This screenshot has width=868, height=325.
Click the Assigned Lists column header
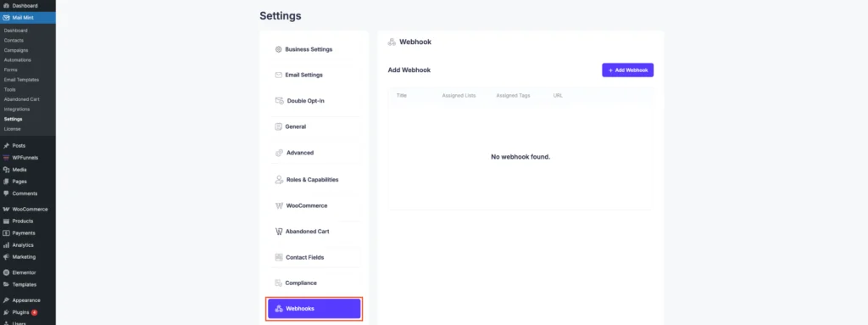459,95
